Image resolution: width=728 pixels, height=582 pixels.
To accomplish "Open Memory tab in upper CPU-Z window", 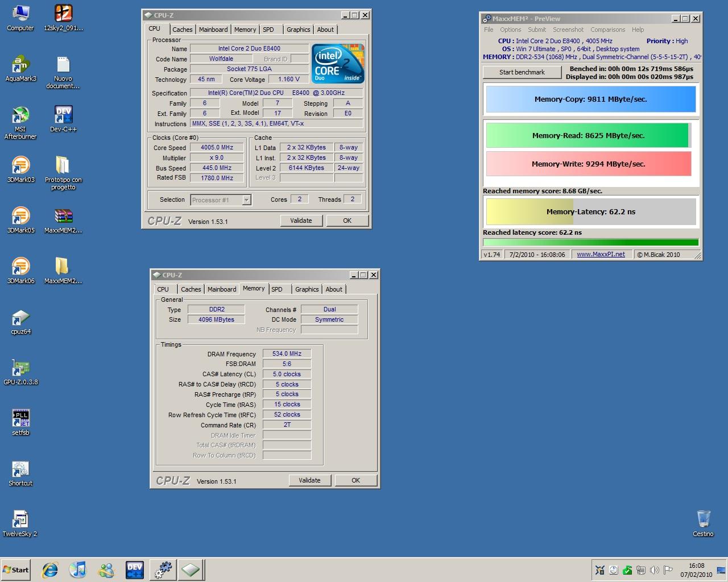I will click(x=245, y=30).
